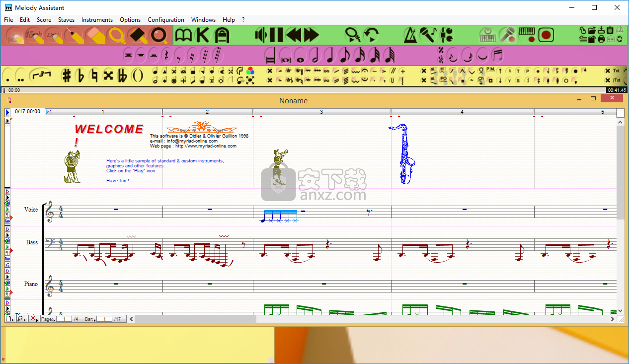Toggle the Voice staff TAB button

coord(7,221)
